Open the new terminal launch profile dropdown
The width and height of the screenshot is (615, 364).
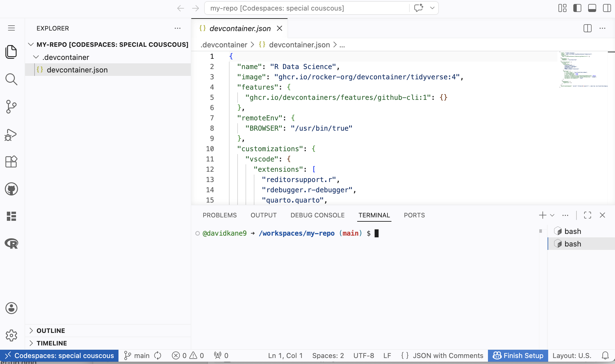point(552,215)
